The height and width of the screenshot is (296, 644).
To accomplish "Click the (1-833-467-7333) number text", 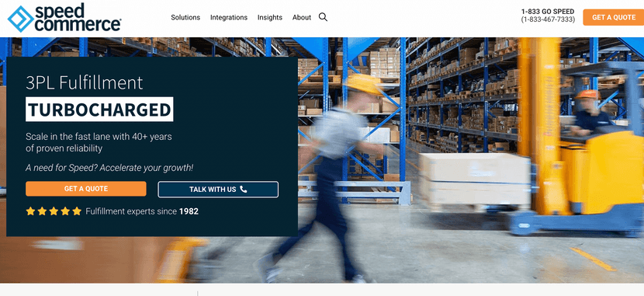I will coord(548,19).
